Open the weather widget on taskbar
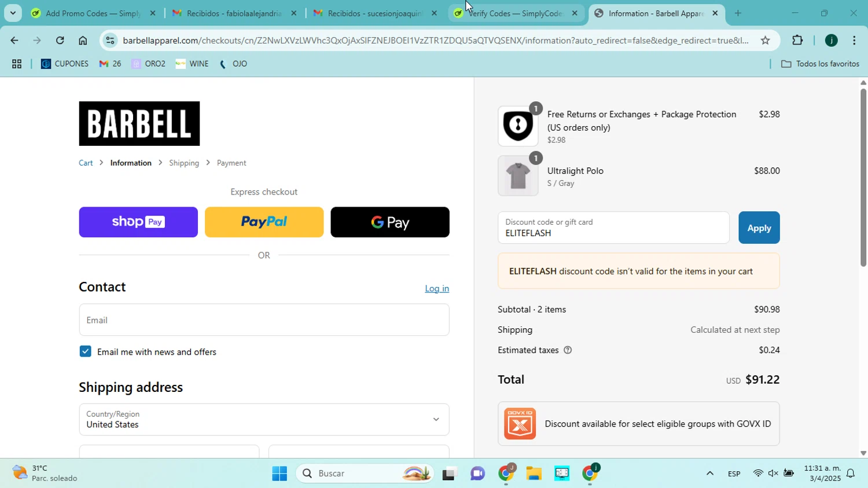868x488 pixels. [45, 474]
